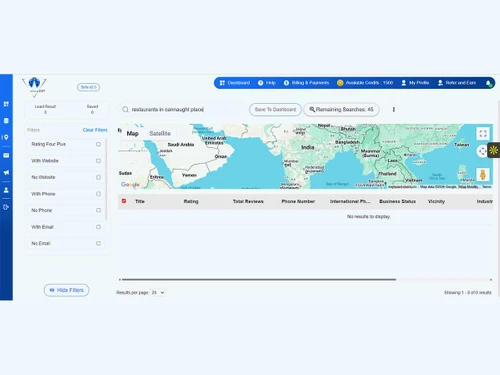
Task: Enable the Rating Four Plus filter
Action: 98,144
